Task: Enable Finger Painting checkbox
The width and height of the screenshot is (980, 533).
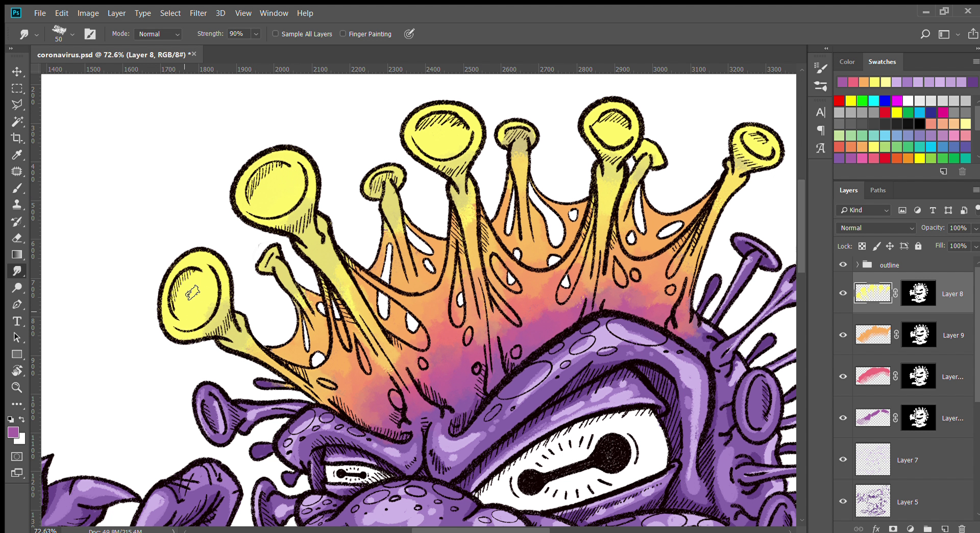Action: click(x=343, y=34)
